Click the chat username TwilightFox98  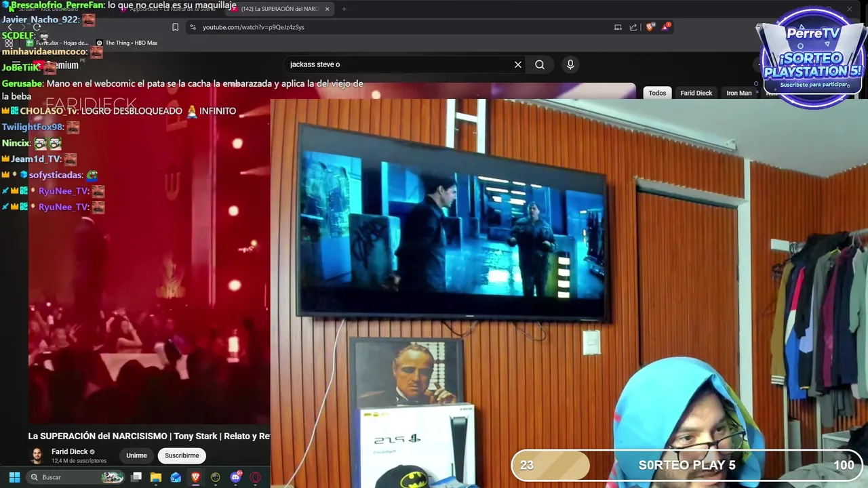(32, 127)
